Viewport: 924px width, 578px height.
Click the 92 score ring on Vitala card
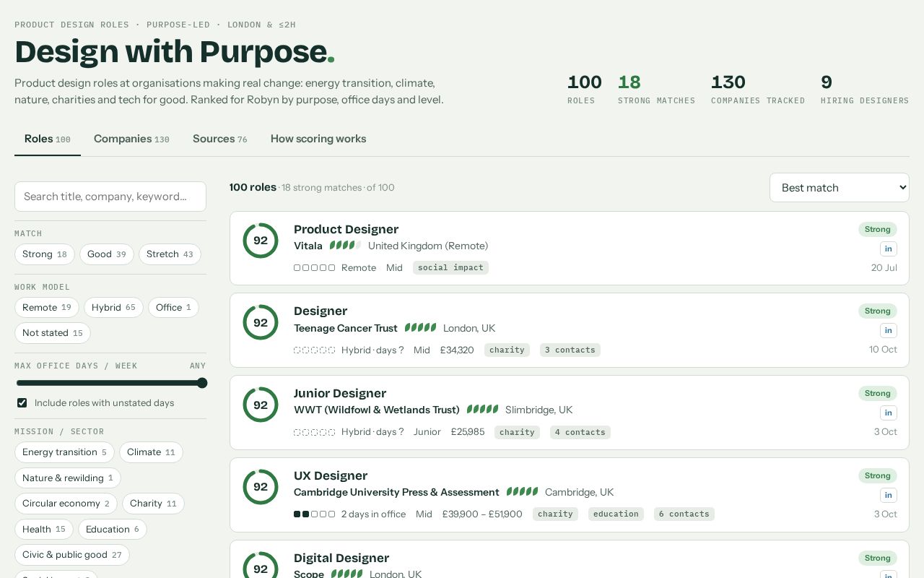261,241
